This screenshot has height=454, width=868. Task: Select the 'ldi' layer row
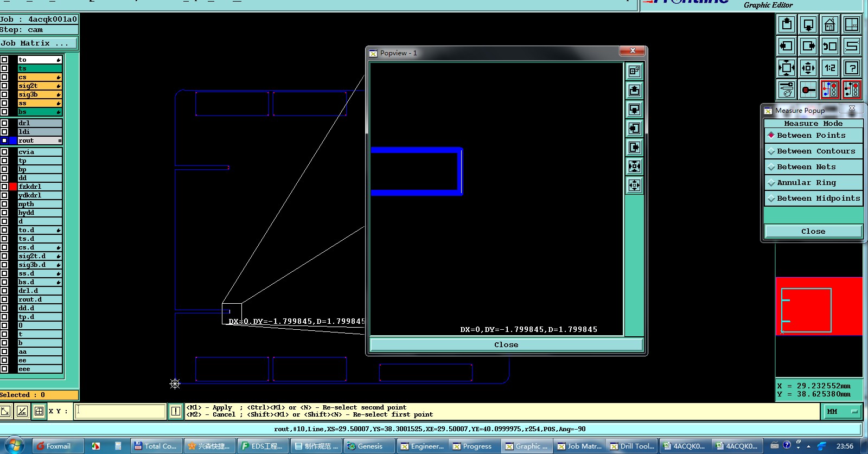(40, 132)
